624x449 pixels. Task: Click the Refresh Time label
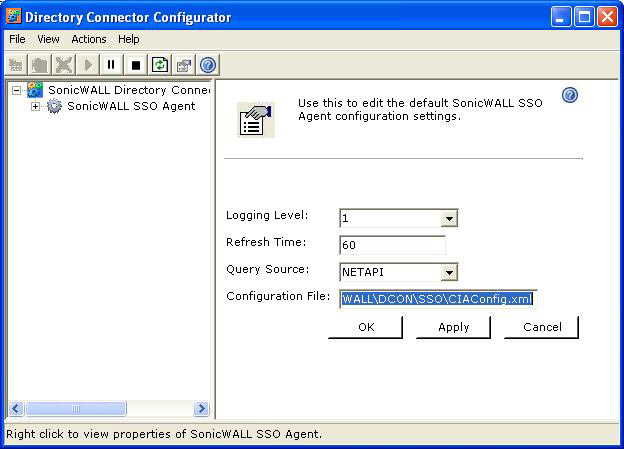(266, 242)
